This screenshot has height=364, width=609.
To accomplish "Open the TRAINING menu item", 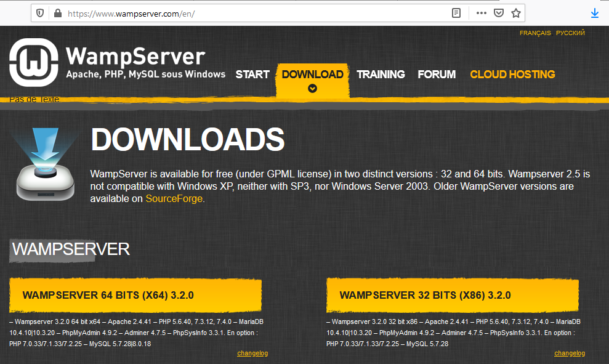I will pyautogui.click(x=381, y=74).
